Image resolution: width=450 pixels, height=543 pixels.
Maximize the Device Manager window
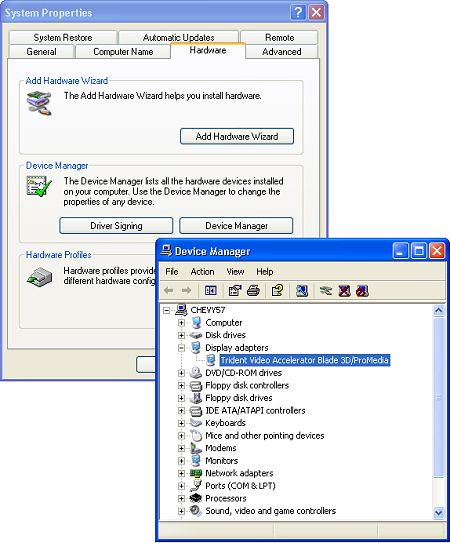419,250
